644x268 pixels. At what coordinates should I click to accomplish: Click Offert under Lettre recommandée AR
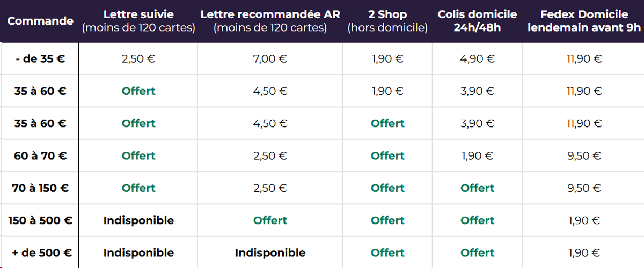(x=270, y=220)
